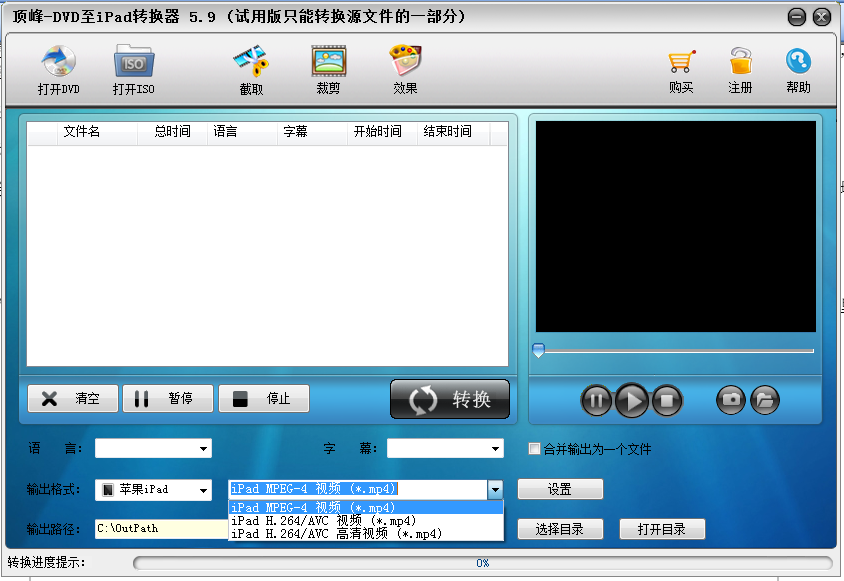This screenshot has width=844, height=581.
Task: Load an ISO via the 打开ISO icon
Action: tap(133, 69)
